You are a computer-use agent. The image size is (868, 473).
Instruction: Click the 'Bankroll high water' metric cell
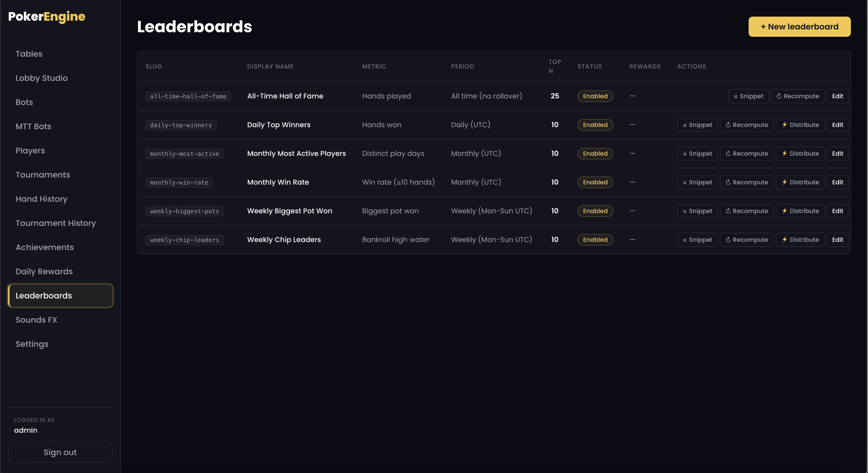coord(395,240)
